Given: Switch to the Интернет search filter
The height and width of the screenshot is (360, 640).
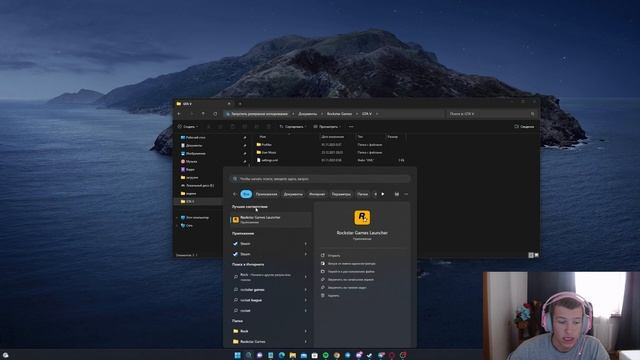Looking at the screenshot, I should (317, 194).
